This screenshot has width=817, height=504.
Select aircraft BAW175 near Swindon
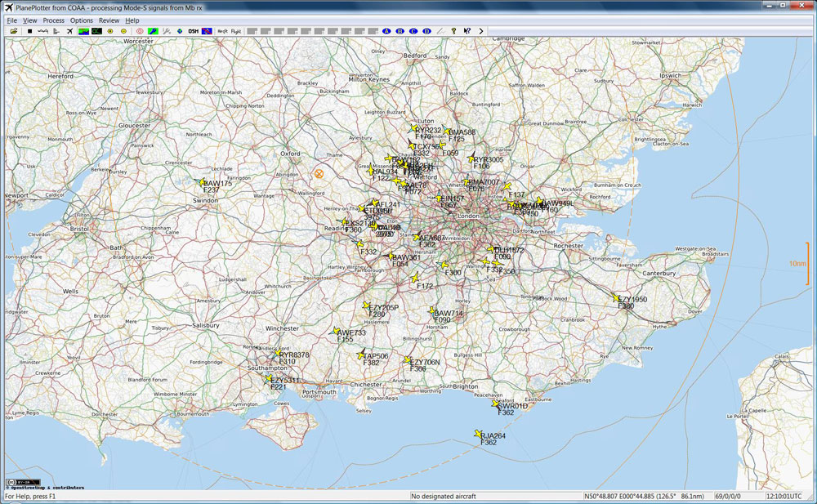tap(201, 183)
